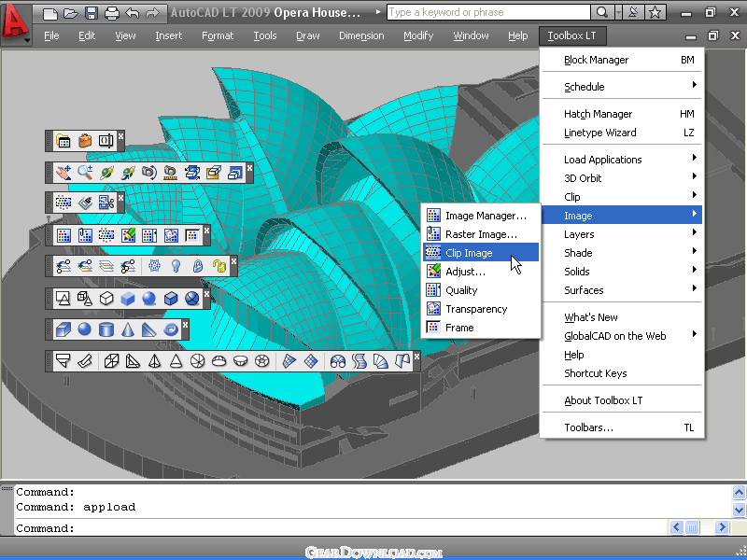Toggle image Transparency in submenu

(476, 309)
